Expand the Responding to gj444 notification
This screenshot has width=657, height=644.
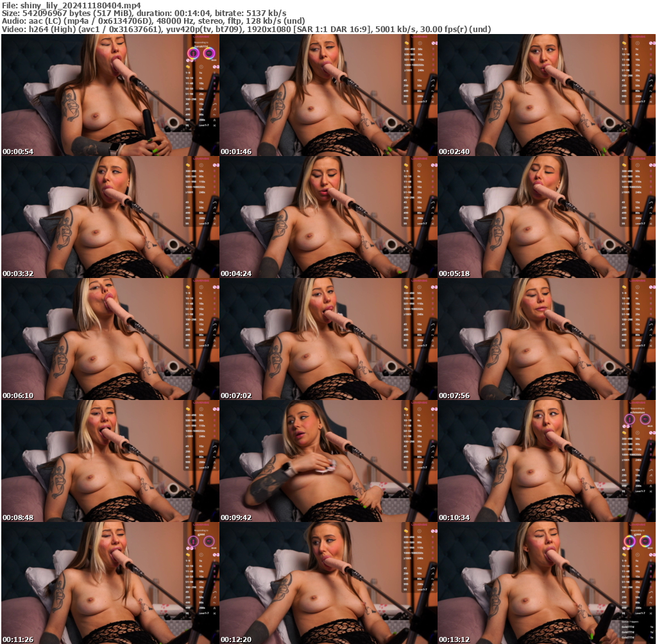(x=636, y=532)
